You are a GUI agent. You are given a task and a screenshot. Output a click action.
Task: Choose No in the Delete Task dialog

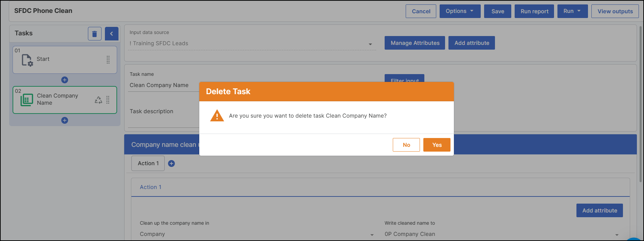pyautogui.click(x=406, y=145)
